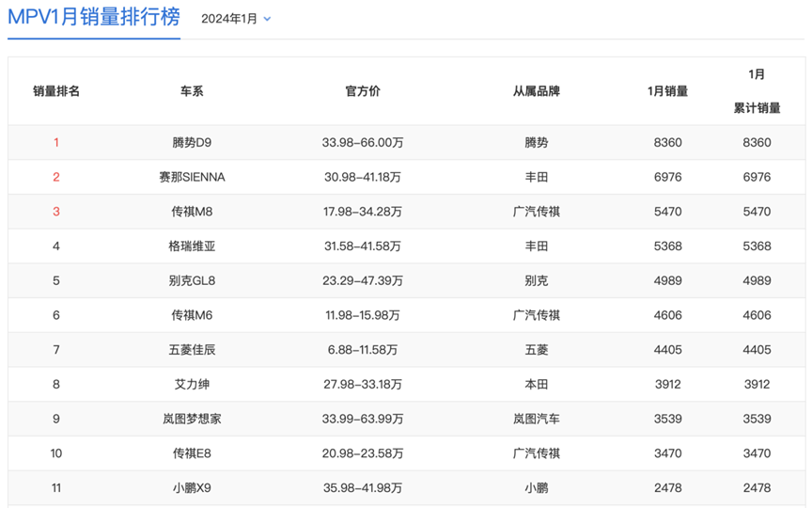Click brand 广汽传祺 in the 传祺M8 row

pos(537,212)
